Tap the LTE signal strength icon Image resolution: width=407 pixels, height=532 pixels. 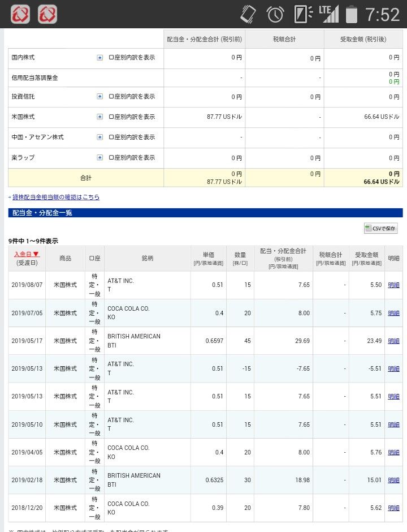(x=328, y=15)
